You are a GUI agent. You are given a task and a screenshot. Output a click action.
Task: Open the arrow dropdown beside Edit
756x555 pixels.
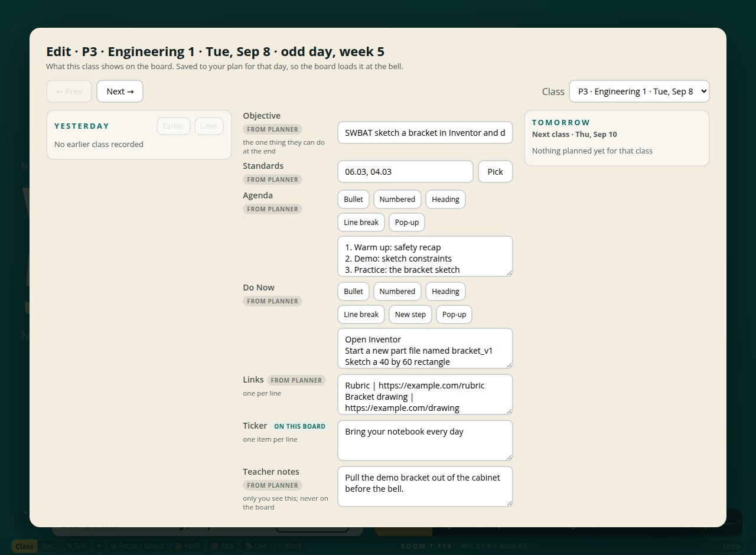[99, 546]
